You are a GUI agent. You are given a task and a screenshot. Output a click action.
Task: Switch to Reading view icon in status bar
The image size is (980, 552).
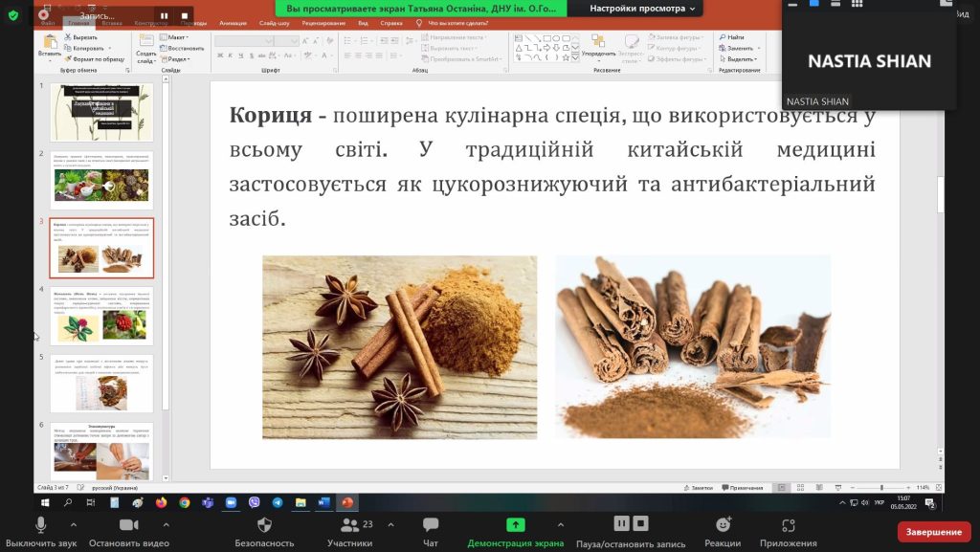click(x=819, y=488)
